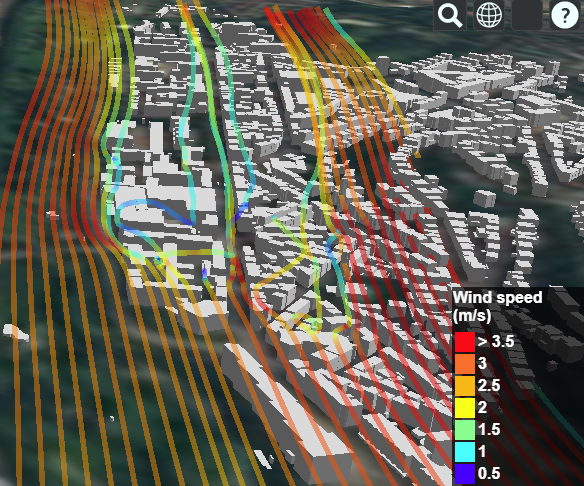Open the question mark help button
The image size is (584, 486).
[564, 15]
